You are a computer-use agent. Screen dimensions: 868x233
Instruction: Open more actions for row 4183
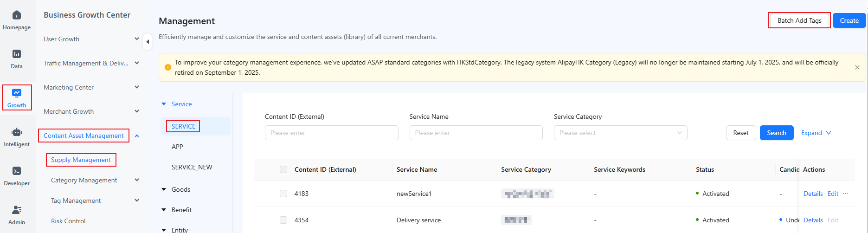pos(846,194)
